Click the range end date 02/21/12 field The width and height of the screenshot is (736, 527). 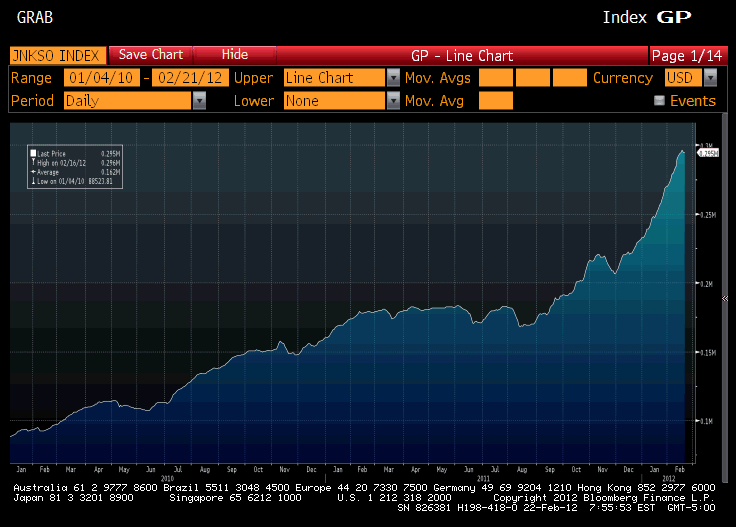click(x=189, y=78)
